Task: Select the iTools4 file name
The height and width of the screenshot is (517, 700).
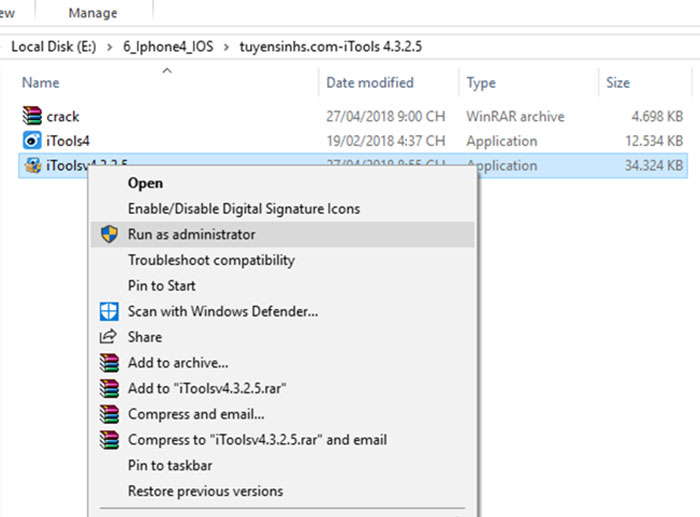Action: pos(68,141)
